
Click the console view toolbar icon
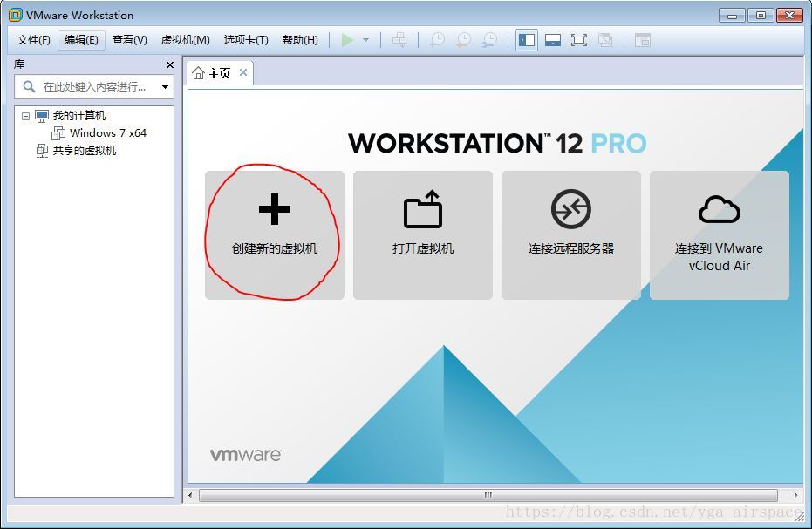[642, 40]
